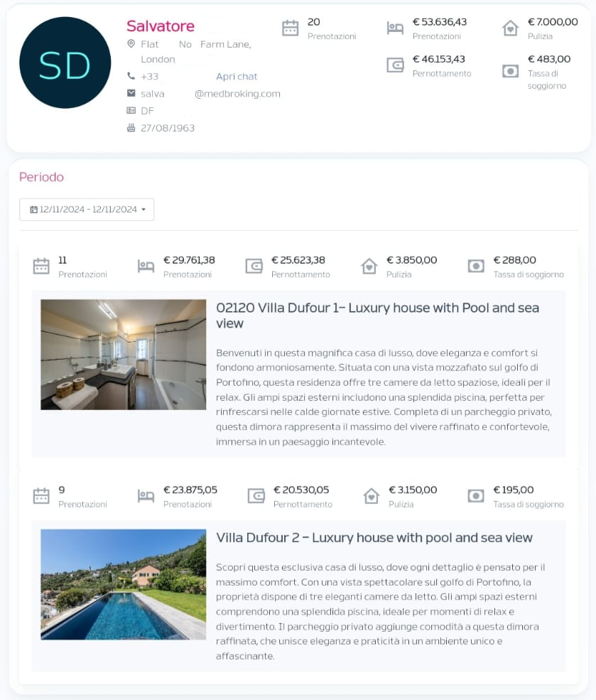Click the Salvatore name heading
596x700 pixels.
pos(160,26)
